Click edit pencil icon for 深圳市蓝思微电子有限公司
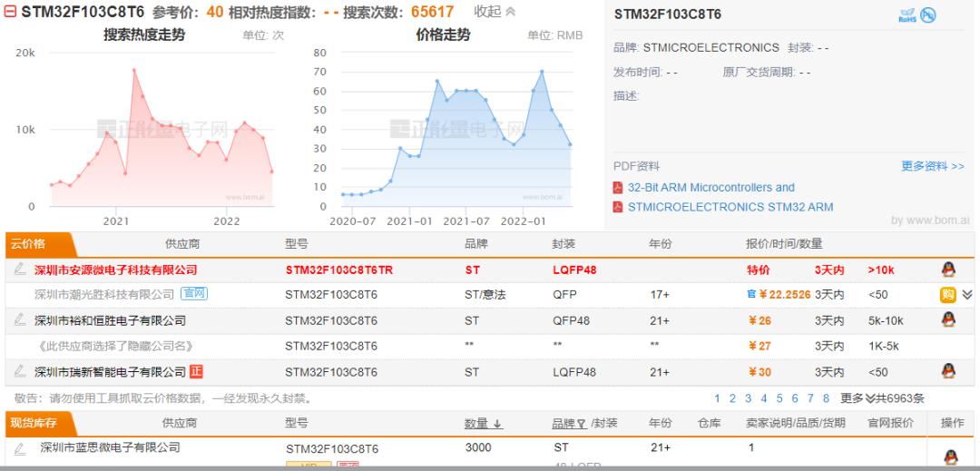This screenshot has width=980, height=471. click(x=20, y=448)
